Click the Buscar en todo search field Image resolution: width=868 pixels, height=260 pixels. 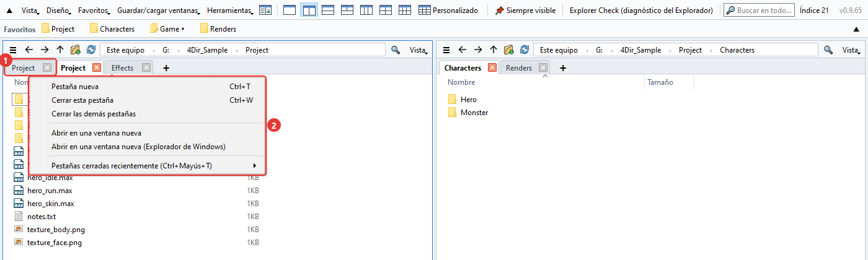(x=759, y=11)
